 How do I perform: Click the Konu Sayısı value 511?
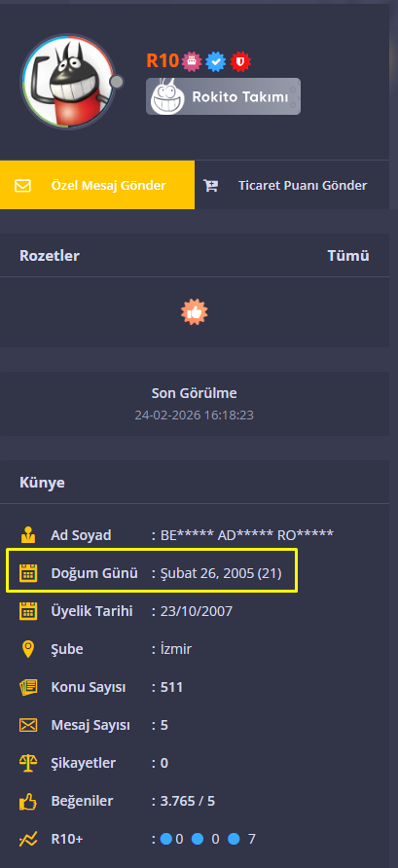[171, 687]
